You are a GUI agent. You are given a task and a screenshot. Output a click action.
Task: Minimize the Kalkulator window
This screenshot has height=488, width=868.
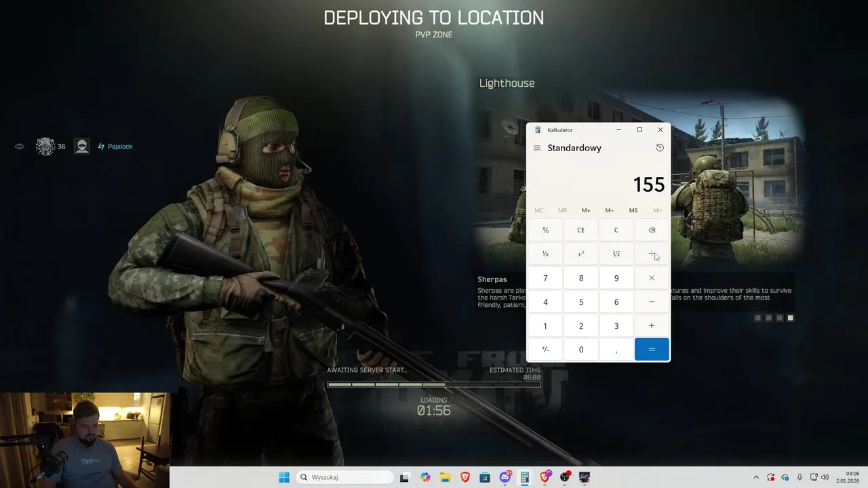tap(618, 129)
